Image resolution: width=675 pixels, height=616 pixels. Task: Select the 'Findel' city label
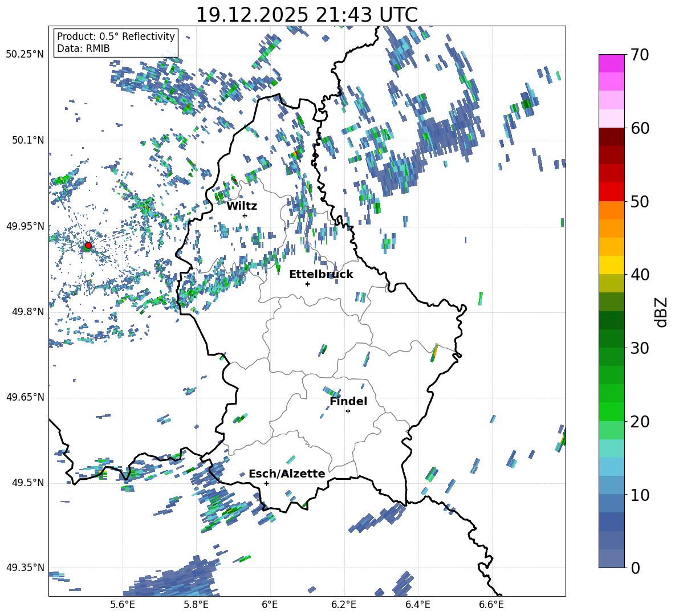pos(348,401)
